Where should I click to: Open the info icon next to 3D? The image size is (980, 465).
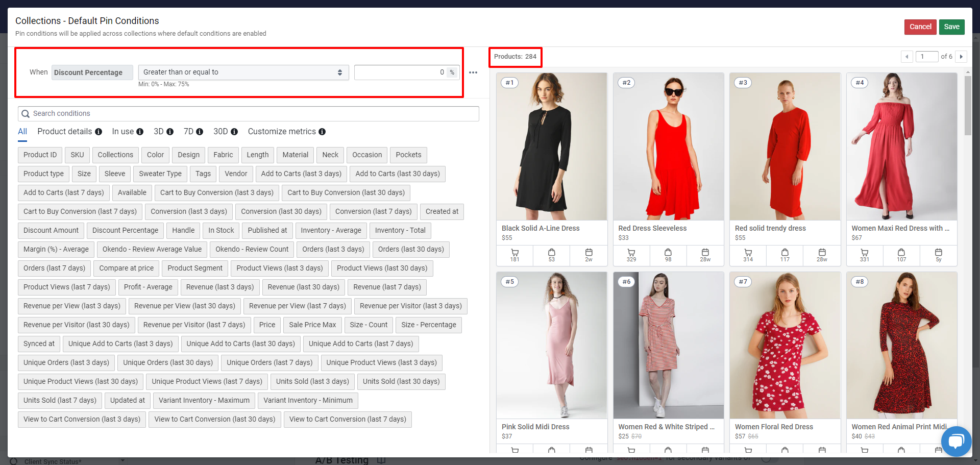[x=170, y=132]
